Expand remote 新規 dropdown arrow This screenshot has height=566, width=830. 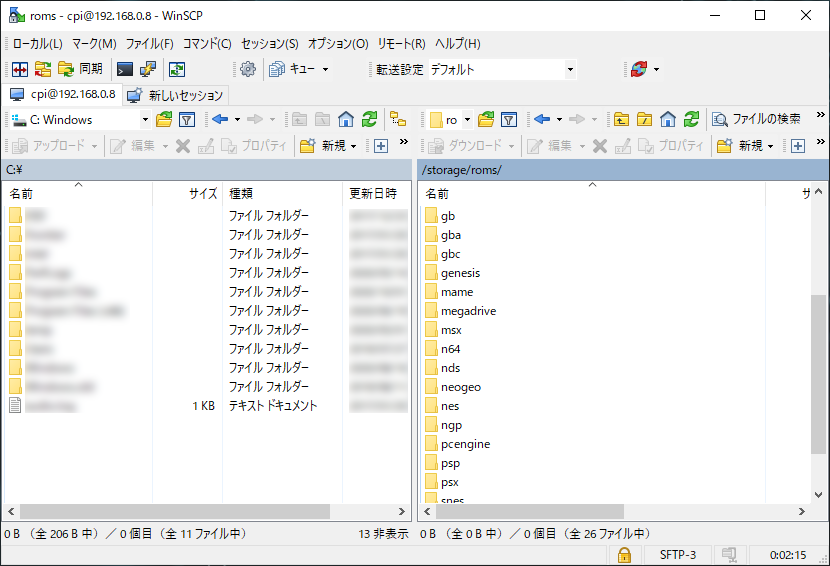coord(771,146)
